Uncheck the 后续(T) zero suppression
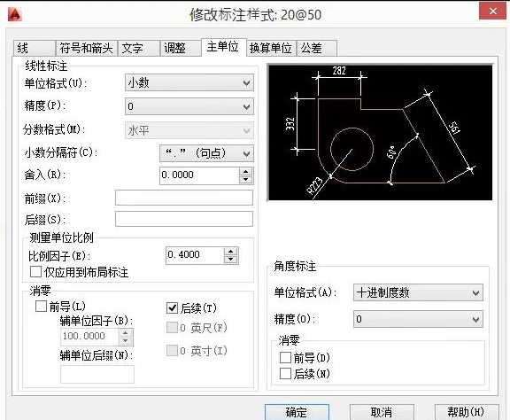 click(172, 308)
